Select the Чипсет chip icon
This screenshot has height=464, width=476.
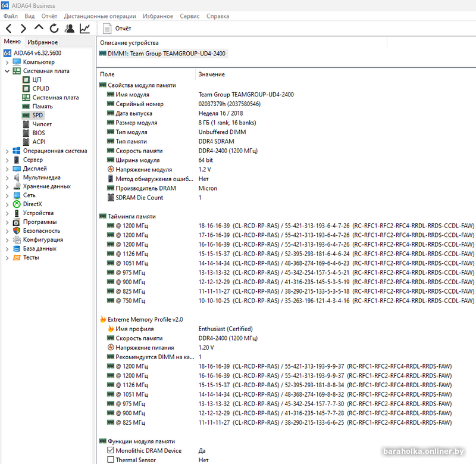(26, 124)
